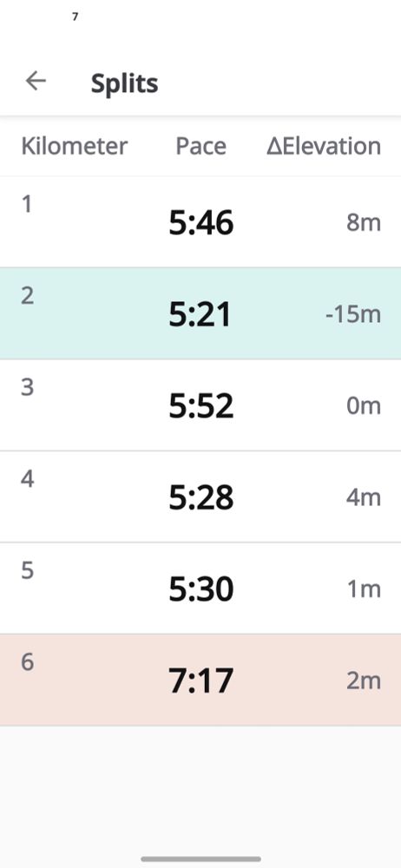Select highlighted fastest split row 2

tap(200, 313)
